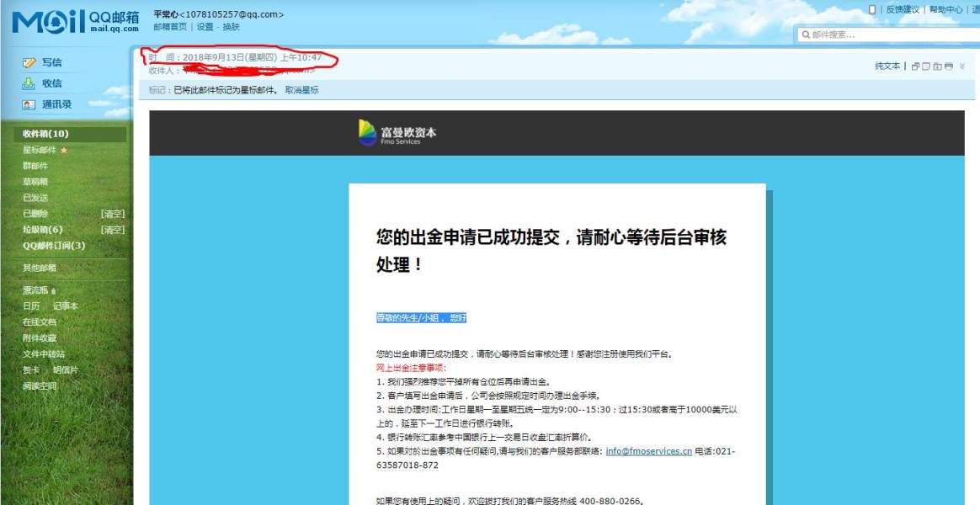The image size is (980, 505).
Task: Expand the 其他邮箱 section
Action: [40, 268]
